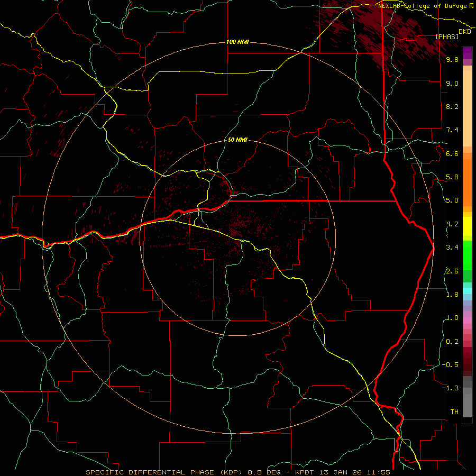Click the cyan color band
The height and width of the screenshot is (476, 476).
pos(467,291)
